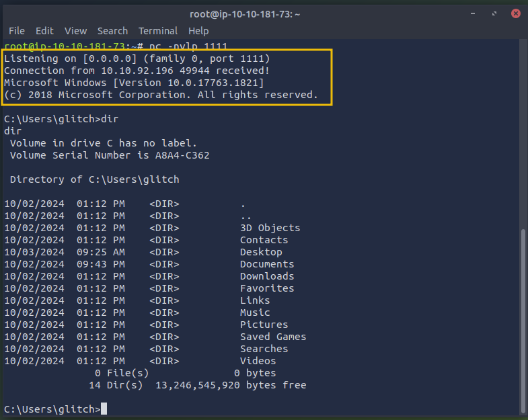Open the Terminal menu
Screen dimensions: 528x420
[158, 31]
